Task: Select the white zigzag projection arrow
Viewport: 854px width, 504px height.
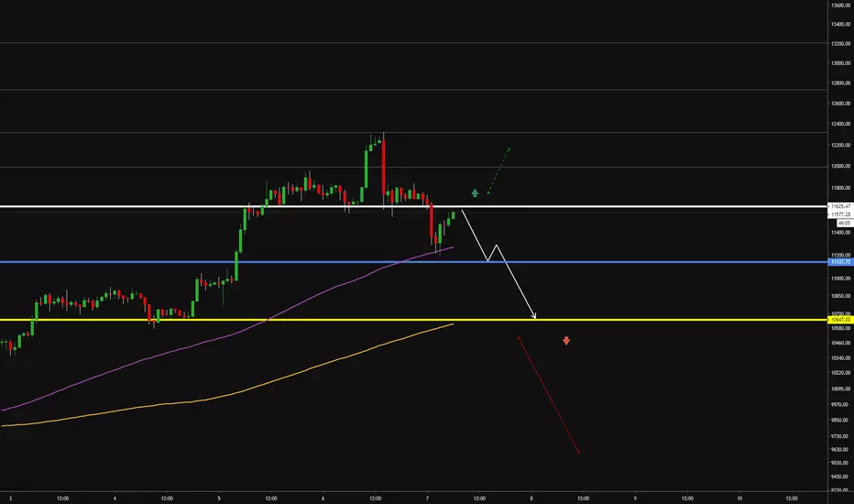Action: coord(498,264)
